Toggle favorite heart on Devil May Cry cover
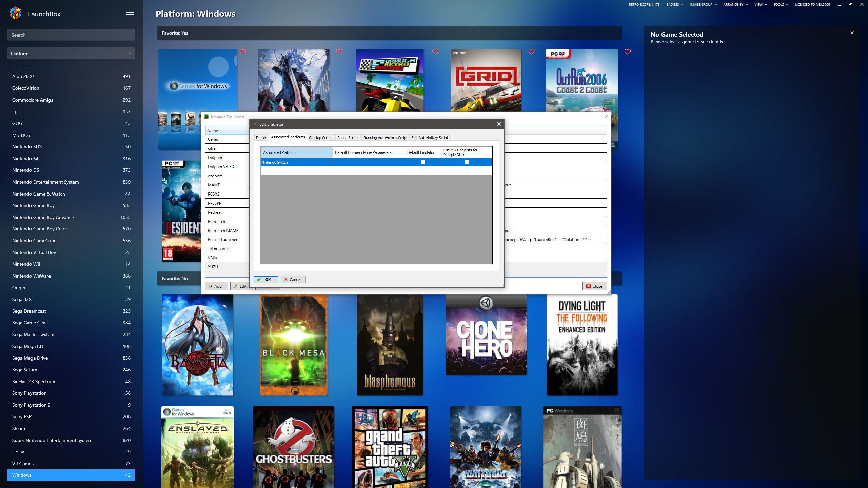This screenshot has width=868, height=488. pos(339,52)
